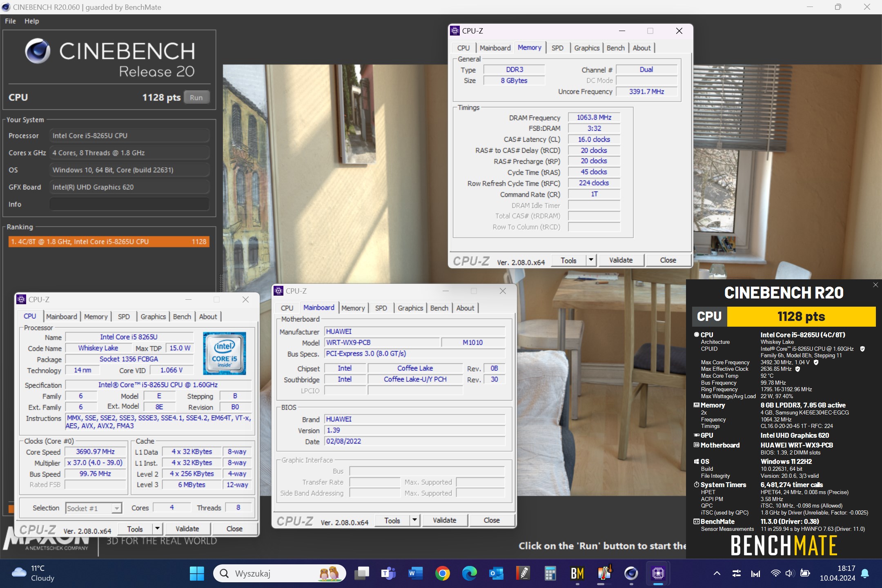The height and width of the screenshot is (588, 882).
Task: Open the Windows Start menu
Action: pos(197,573)
